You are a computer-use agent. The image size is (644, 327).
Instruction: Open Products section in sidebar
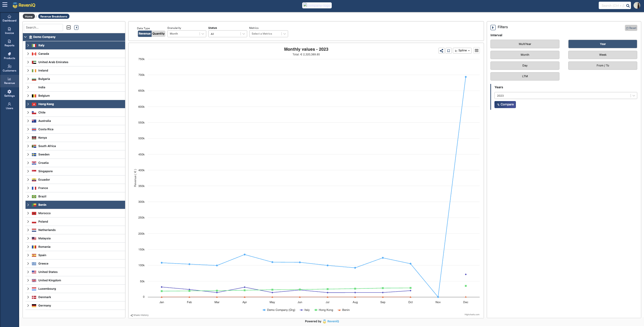pos(9,56)
